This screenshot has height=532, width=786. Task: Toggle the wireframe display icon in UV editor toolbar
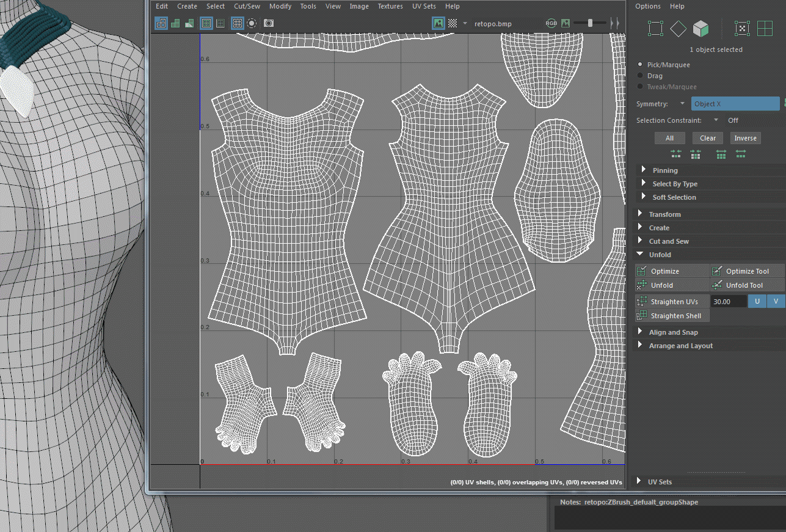[x=161, y=23]
